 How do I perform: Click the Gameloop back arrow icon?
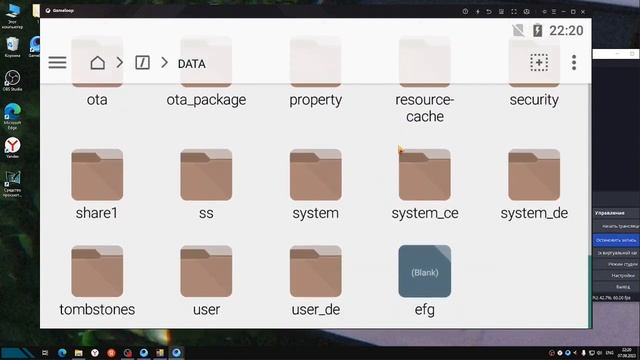tap(489, 11)
